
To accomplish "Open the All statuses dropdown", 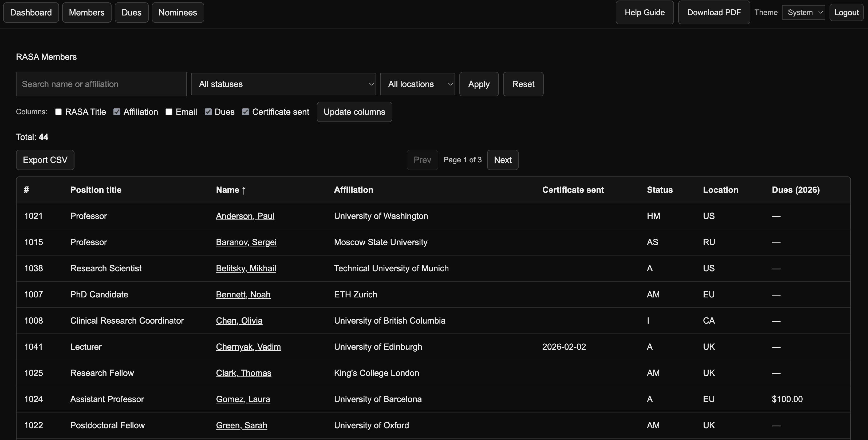I will [x=283, y=84].
